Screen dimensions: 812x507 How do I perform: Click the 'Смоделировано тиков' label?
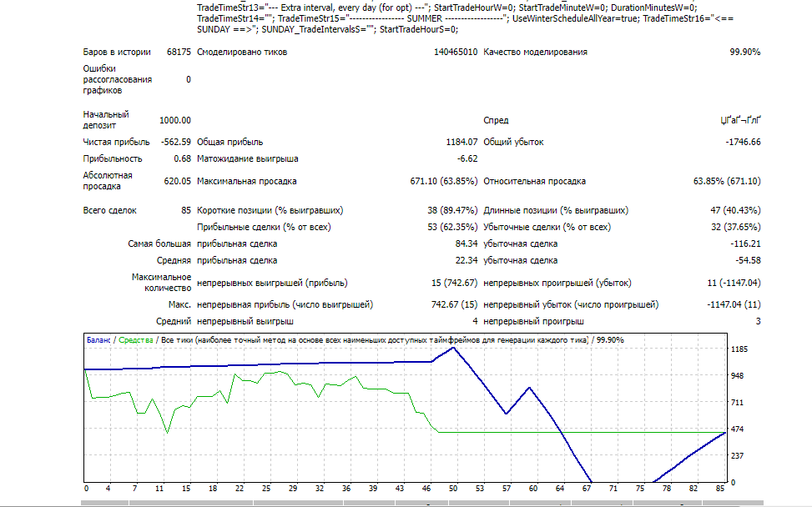pos(242,53)
